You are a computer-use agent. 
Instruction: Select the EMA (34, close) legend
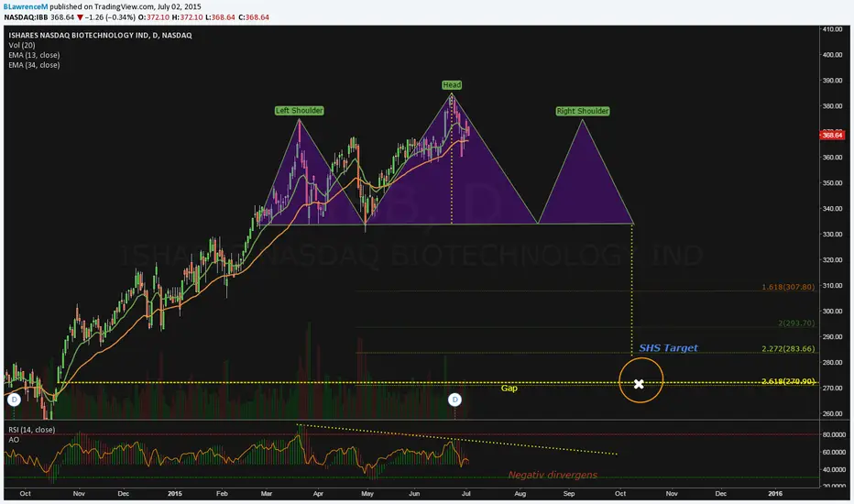(34, 65)
